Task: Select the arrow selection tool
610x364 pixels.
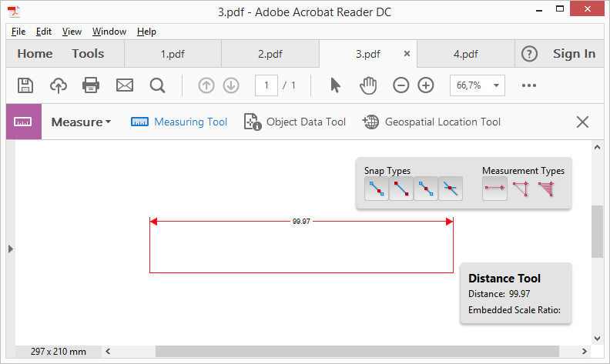Action: pyautogui.click(x=335, y=85)
